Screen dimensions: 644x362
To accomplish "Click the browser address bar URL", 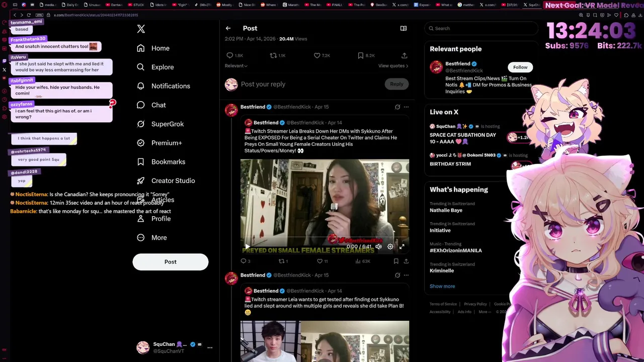I will (x=96, y=15).
